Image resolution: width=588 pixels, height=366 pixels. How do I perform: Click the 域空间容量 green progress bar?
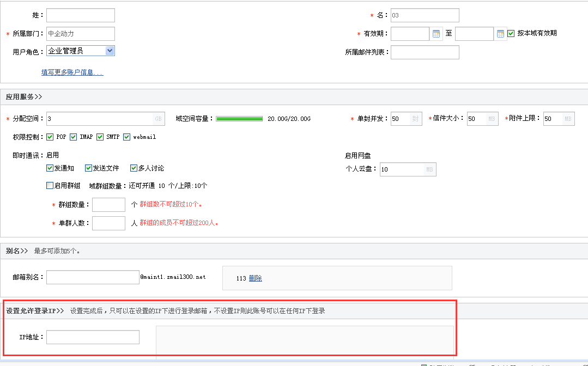pyautogui.click(x=239, y=119)
